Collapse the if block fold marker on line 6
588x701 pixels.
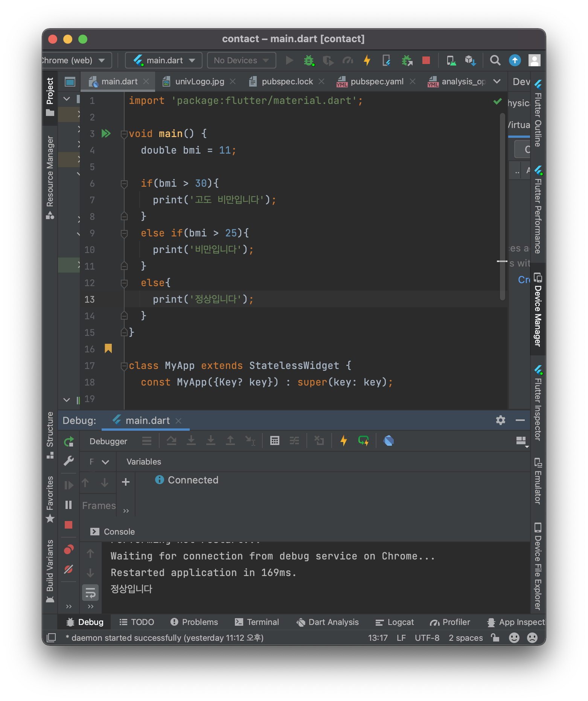[124, 183]
